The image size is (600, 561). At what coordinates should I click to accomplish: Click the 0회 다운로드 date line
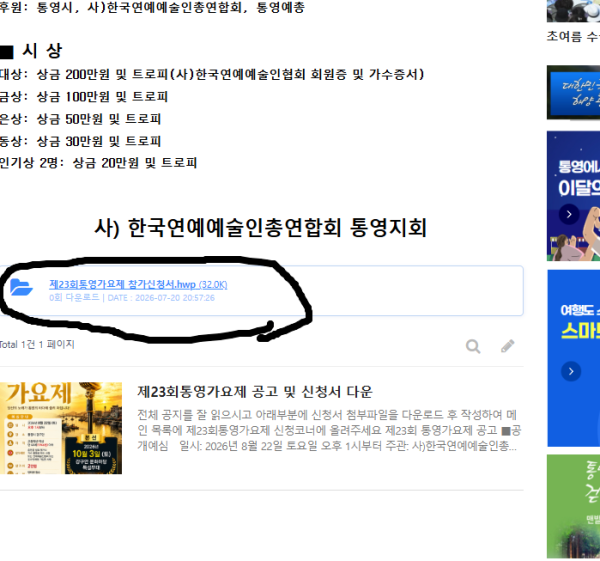132,298
